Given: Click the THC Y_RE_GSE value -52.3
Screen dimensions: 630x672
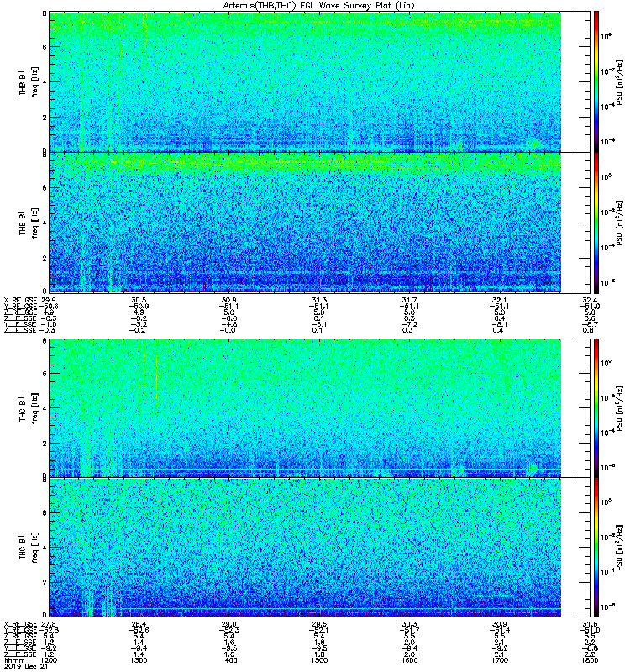Looking at the screenshot, I should (228, 630).
